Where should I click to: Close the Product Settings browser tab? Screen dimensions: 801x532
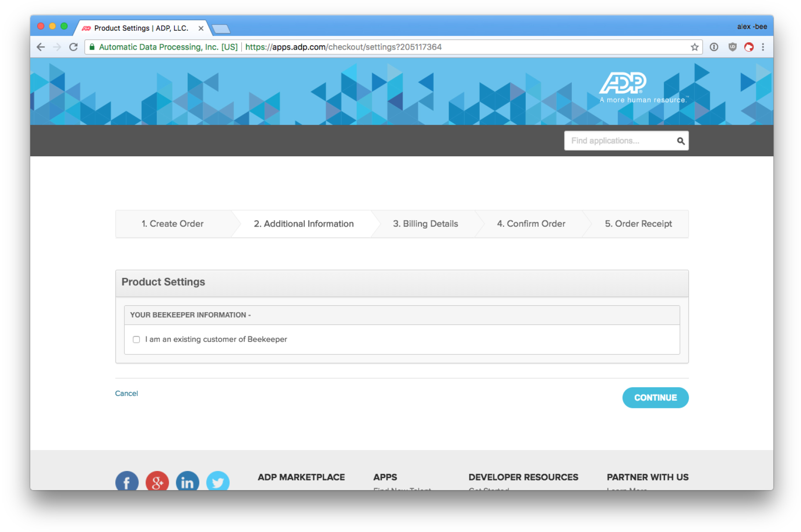coord(201,28)
